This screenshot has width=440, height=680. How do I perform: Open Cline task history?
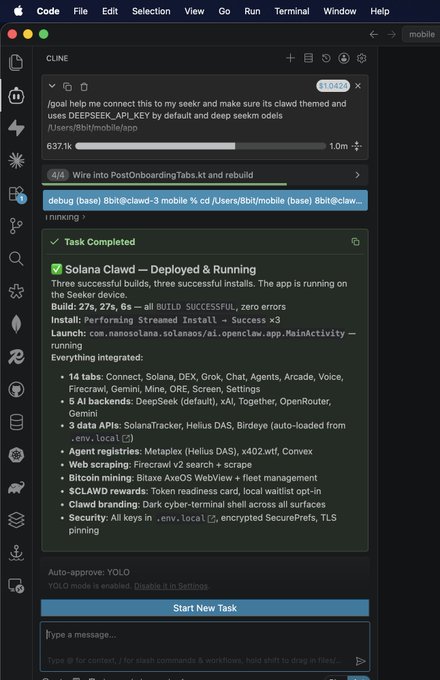coord(326,58)
